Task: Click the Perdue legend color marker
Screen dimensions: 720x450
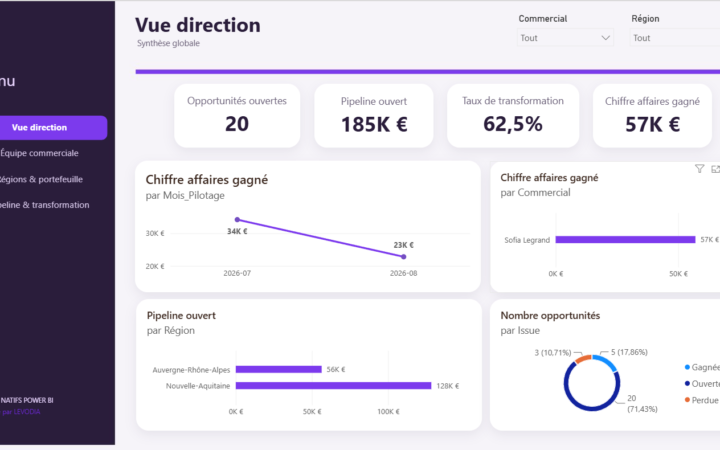Action: [x=687, y=400]
